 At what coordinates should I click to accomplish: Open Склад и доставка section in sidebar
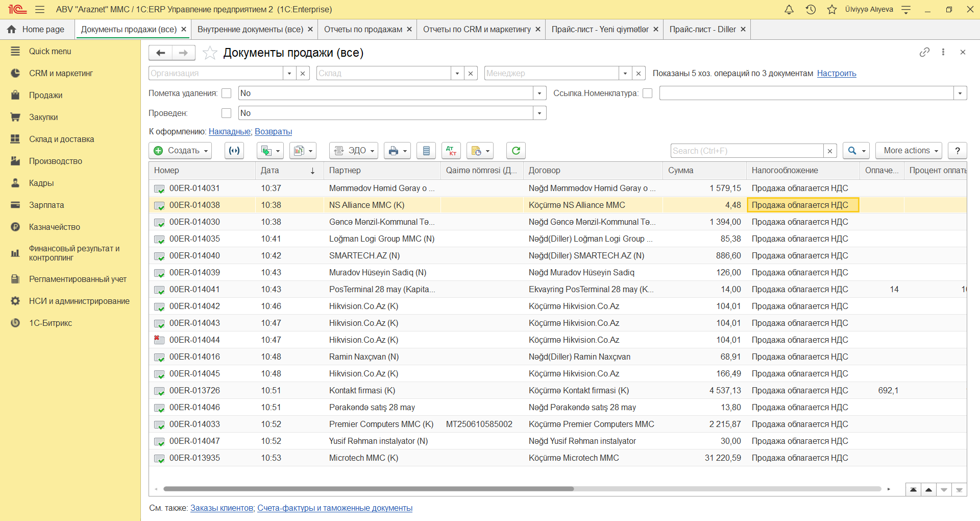pyautogui.click(x=61, y=139)
